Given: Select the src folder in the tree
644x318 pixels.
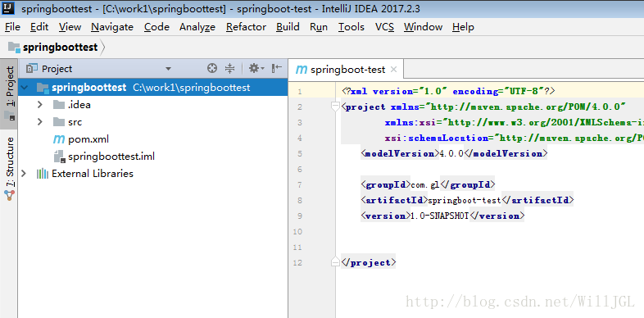Looking at the screenshot, I should pyautogui.click(x=75, y=122).
